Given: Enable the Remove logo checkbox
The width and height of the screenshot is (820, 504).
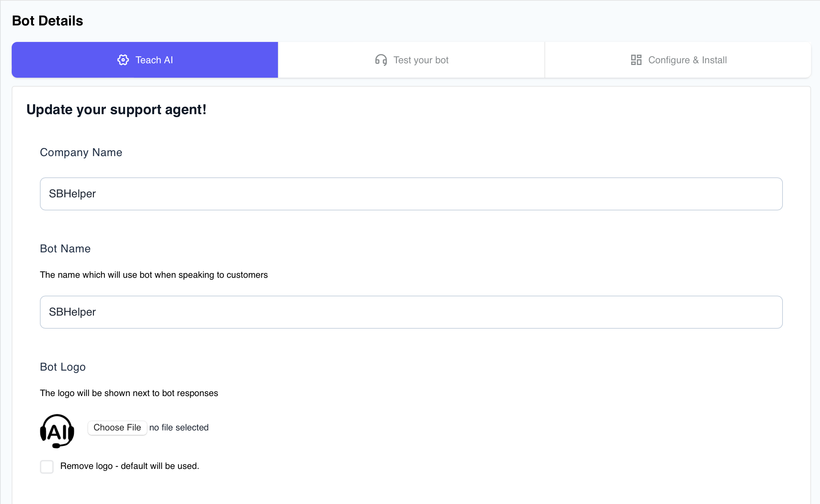Looking at the screenshot, I should pyautogui.click(x=47, y=467).
